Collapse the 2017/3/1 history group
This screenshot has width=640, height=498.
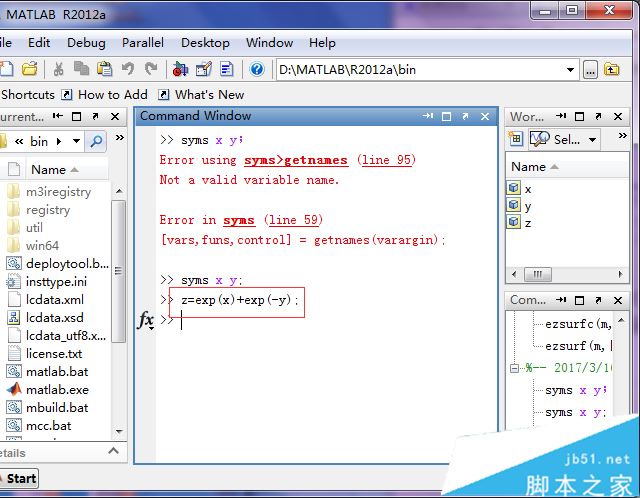514,368
